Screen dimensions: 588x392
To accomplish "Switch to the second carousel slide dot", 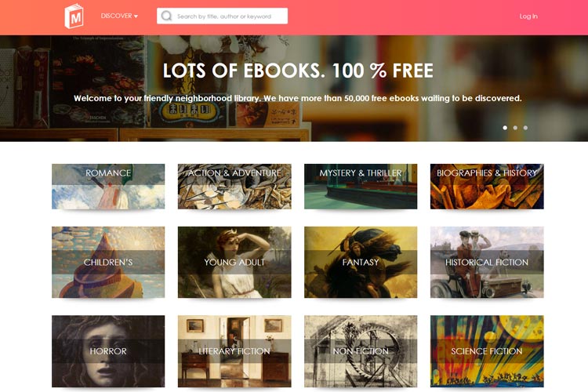I will 515,128.
